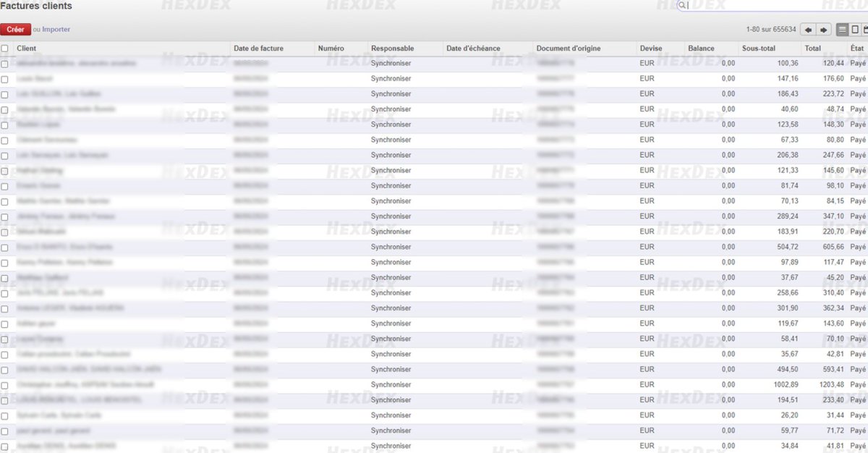Click sous-total value 37,67
The image size is (868, 453).
(790, 277)
